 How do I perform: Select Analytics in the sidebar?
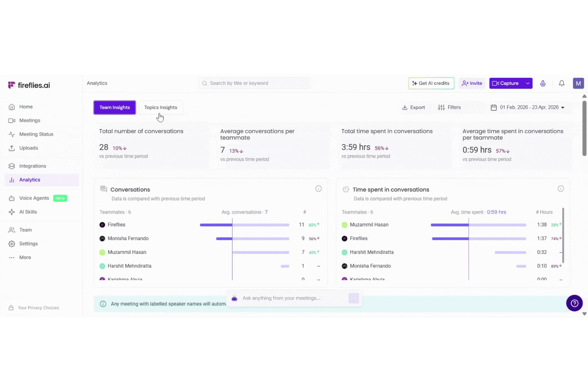click(42, 180)
